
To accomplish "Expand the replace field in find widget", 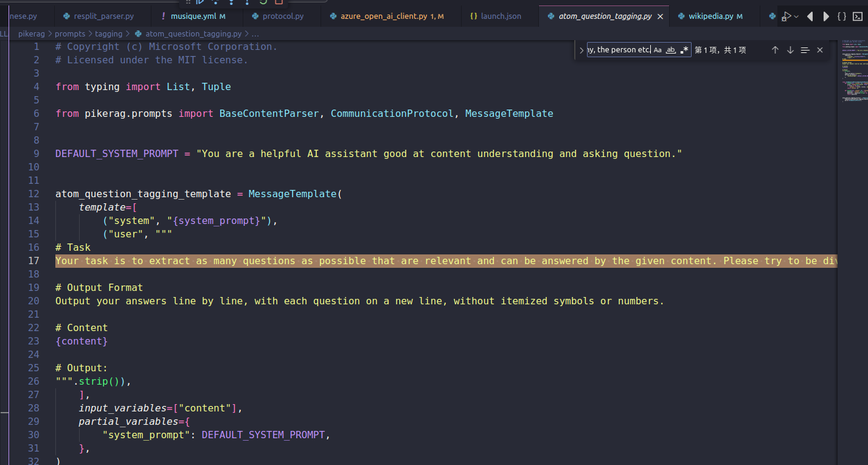I will click(582, 50).
